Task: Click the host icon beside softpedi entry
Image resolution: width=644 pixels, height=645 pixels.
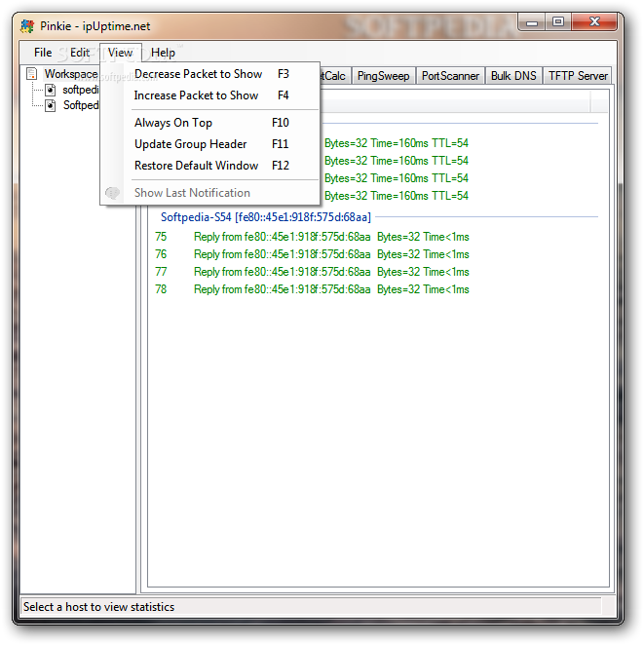Action: (50, 90)
